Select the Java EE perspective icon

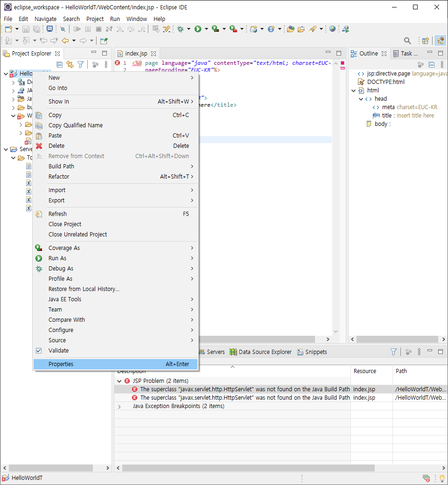click(440, 41)
